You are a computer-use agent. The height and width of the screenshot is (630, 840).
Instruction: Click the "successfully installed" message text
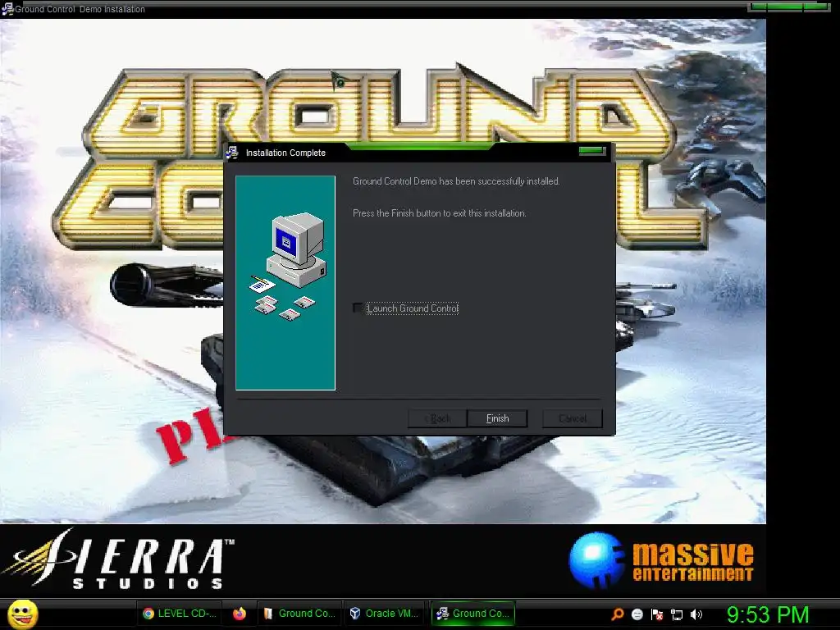pos(456,181)
